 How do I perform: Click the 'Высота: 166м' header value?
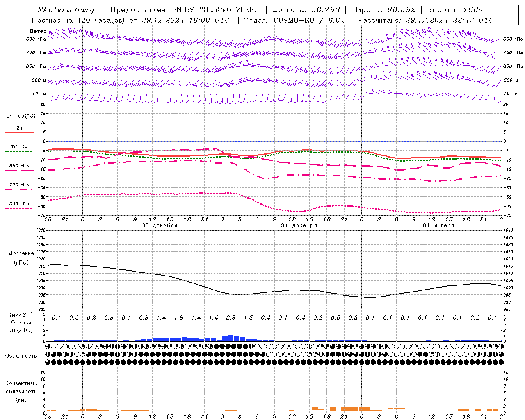point(455,10)
